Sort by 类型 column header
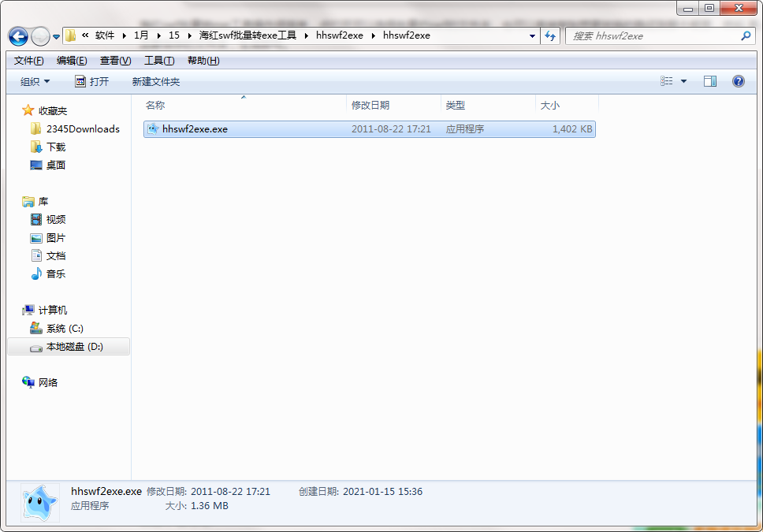Image resolution: width=763 pixels, height=532 pixels. coord(488,105)
